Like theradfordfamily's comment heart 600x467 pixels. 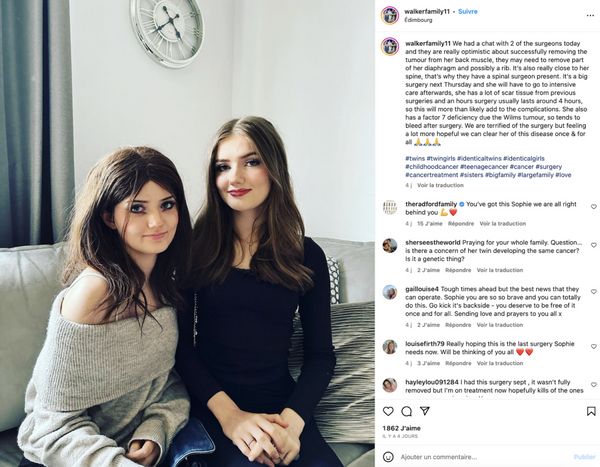tap(593, 206)
